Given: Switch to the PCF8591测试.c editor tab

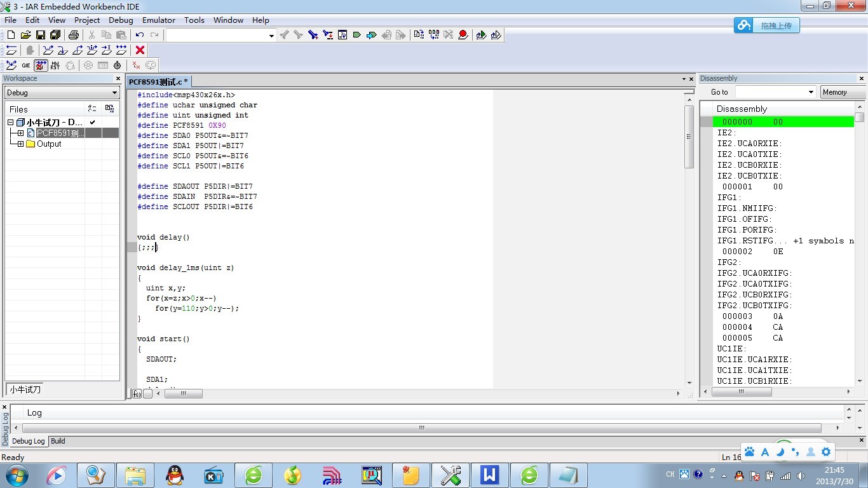Looking at the screenshot, I should (x=158, y=81).
